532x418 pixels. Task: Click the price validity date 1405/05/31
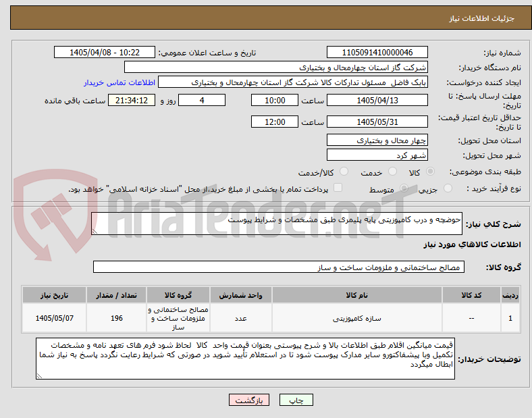(377, 122)
